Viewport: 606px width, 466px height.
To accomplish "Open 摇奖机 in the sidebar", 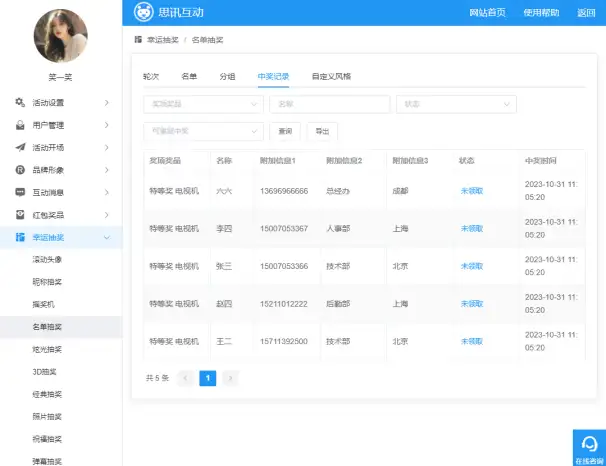I will pyautogui.click(x=43, y=304).
